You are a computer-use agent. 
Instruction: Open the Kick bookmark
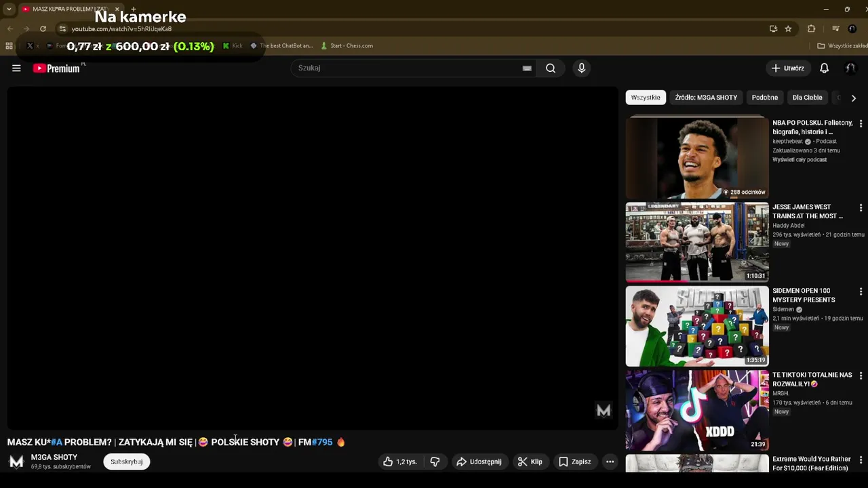(233, 45)
